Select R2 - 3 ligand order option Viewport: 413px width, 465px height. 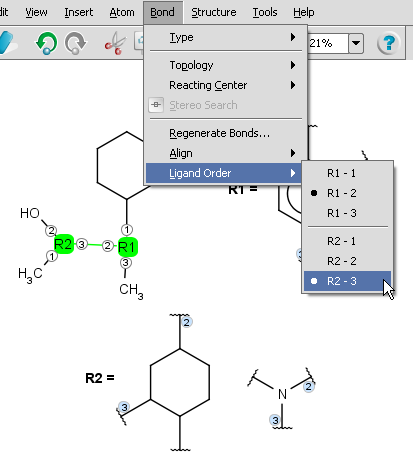click(x=347, y=281)
